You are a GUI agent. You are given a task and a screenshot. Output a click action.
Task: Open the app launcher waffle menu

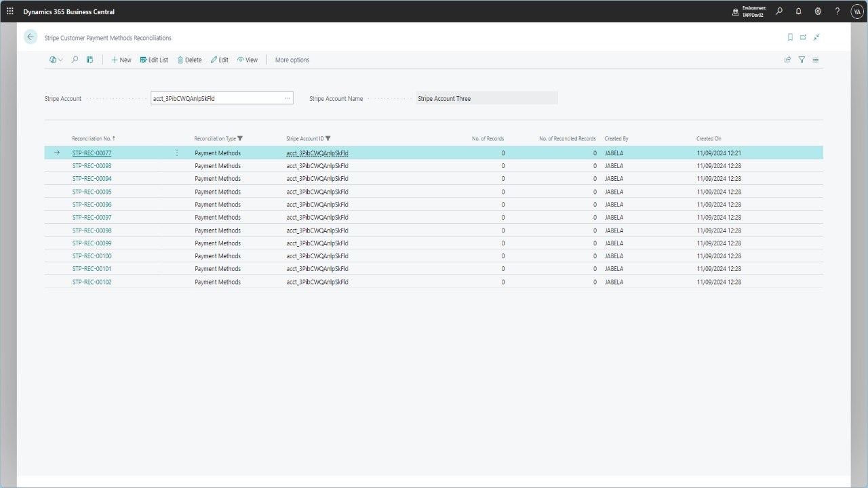(x=9, y=12)
